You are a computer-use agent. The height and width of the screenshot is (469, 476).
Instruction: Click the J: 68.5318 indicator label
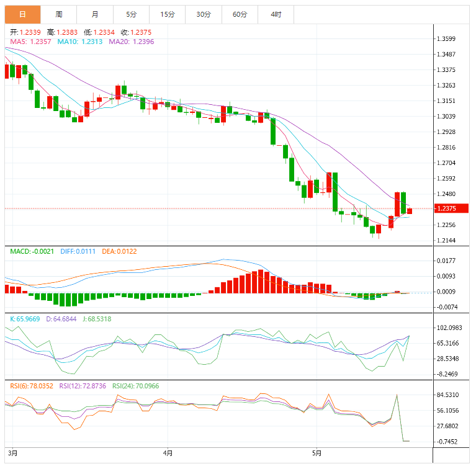click(97, 319)
